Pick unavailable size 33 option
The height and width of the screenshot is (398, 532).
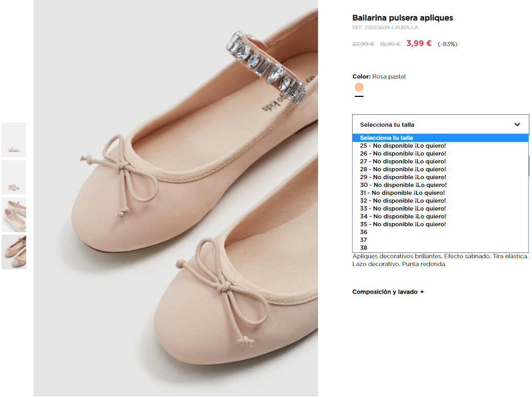pos(403,208)
